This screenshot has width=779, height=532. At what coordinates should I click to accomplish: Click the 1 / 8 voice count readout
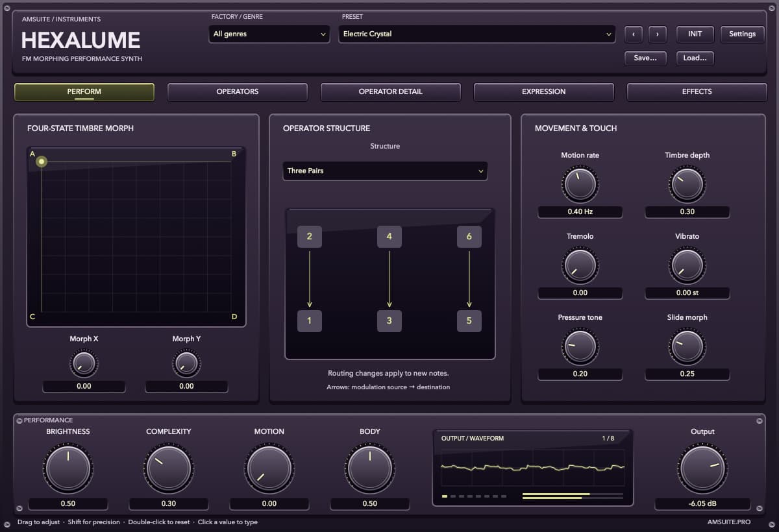coord(608,439)
